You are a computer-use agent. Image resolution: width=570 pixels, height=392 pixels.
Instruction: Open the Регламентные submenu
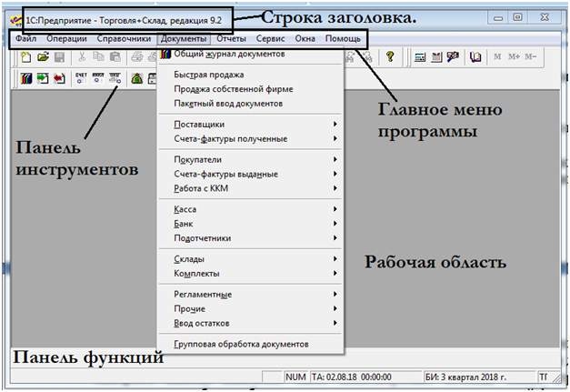point(251,295)
